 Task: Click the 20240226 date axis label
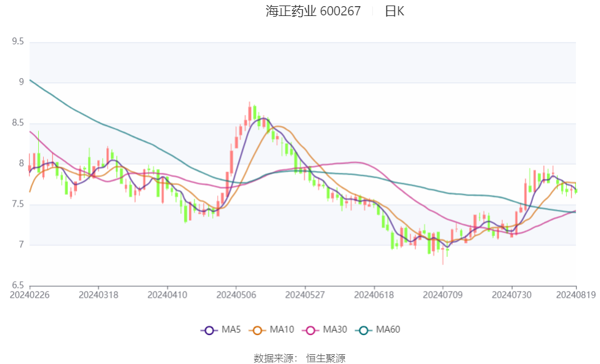(x=30, y=295)
